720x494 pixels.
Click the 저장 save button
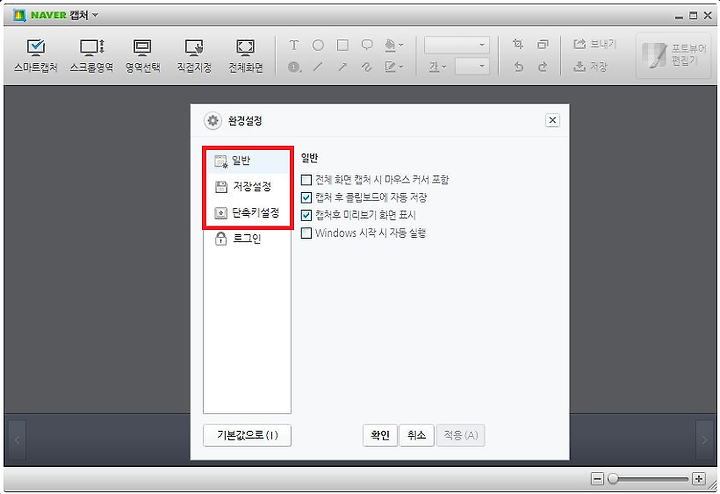tap(591, 67)
